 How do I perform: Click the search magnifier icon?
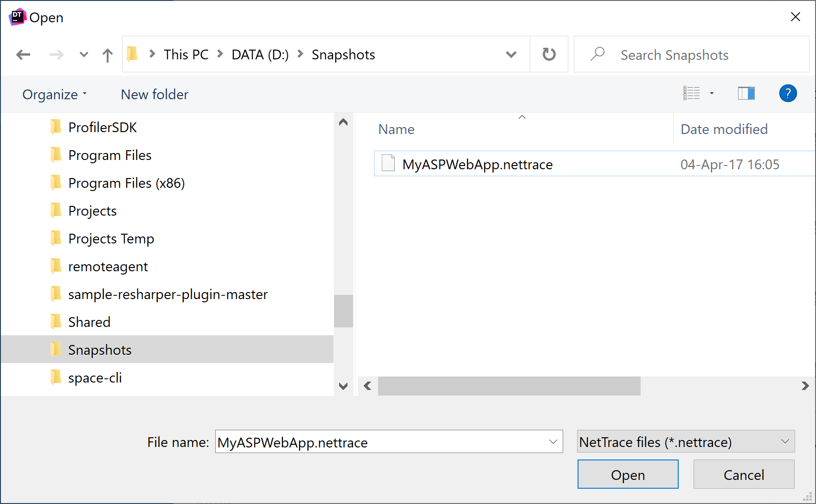click(x=598, y=54)
